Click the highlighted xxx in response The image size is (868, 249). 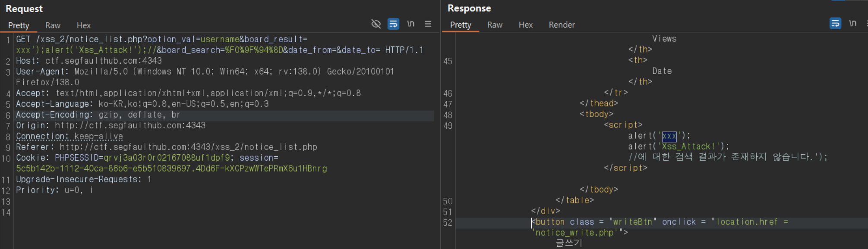click(669, 136)
